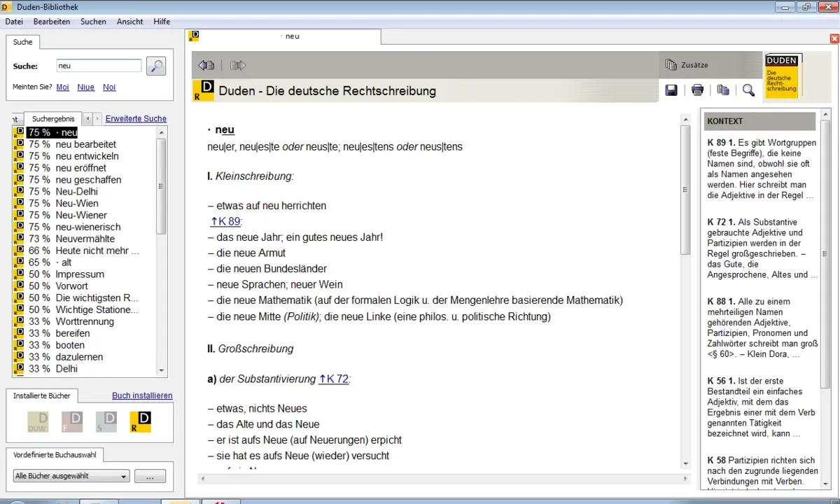Click the Erweiterte Suche link

point(136,119)
